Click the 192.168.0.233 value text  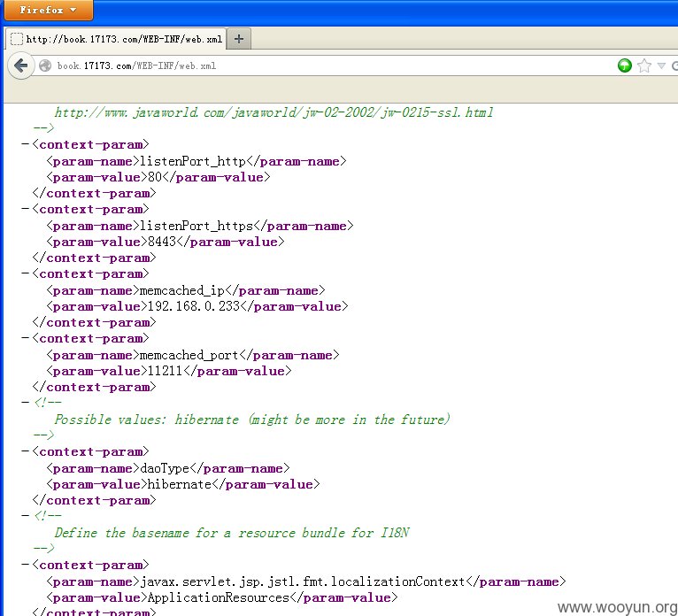coord(193,306)
